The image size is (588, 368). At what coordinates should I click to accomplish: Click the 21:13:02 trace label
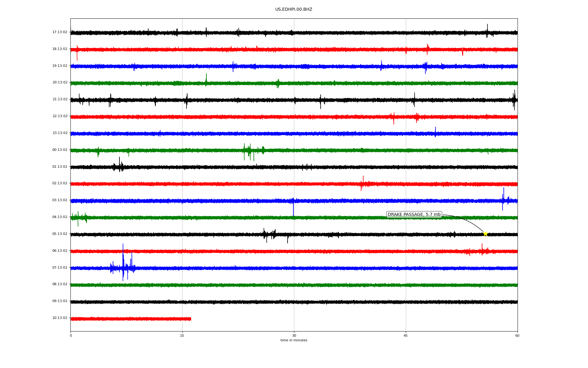[x=60, y=99]
